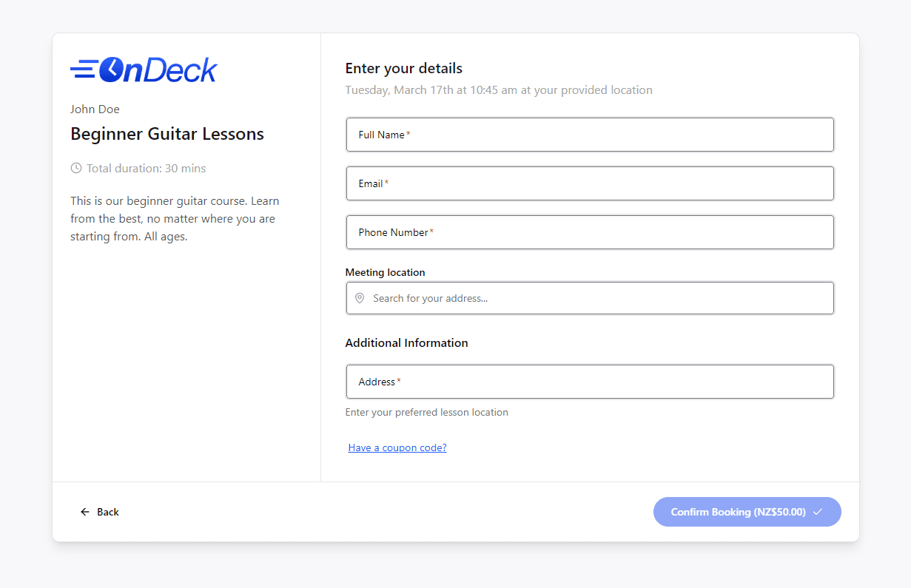The height and width of the screenshot is (588, 911).
Task: Click the Phone Number field
Action: (590, 232)
